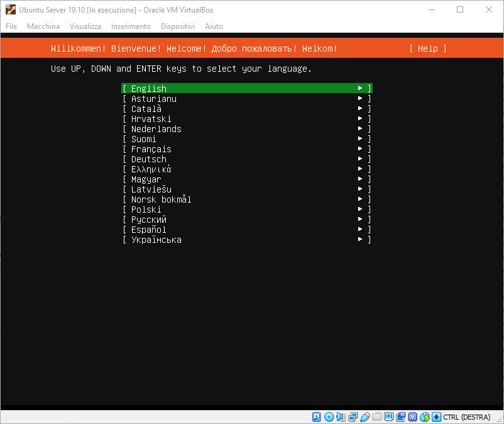Open the optical drive status icon
The height and width of the screenshot is (424, 504).
329,417
